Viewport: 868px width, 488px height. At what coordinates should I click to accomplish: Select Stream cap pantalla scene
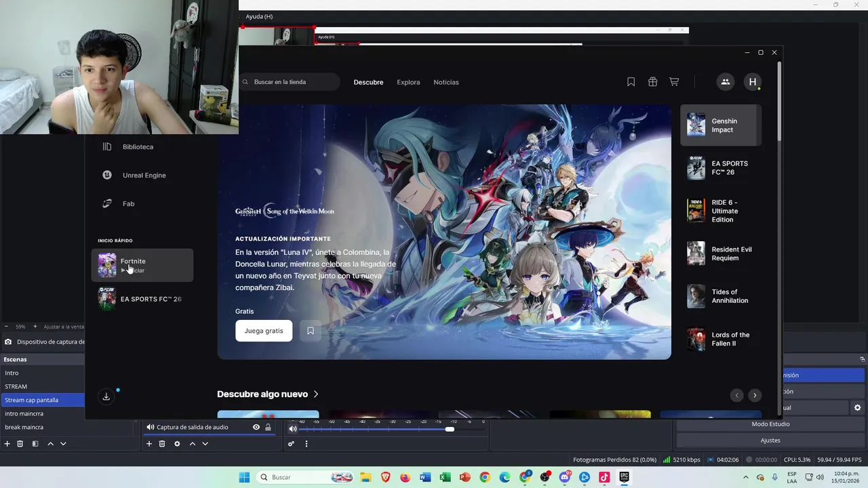click(x=42, y=400)
